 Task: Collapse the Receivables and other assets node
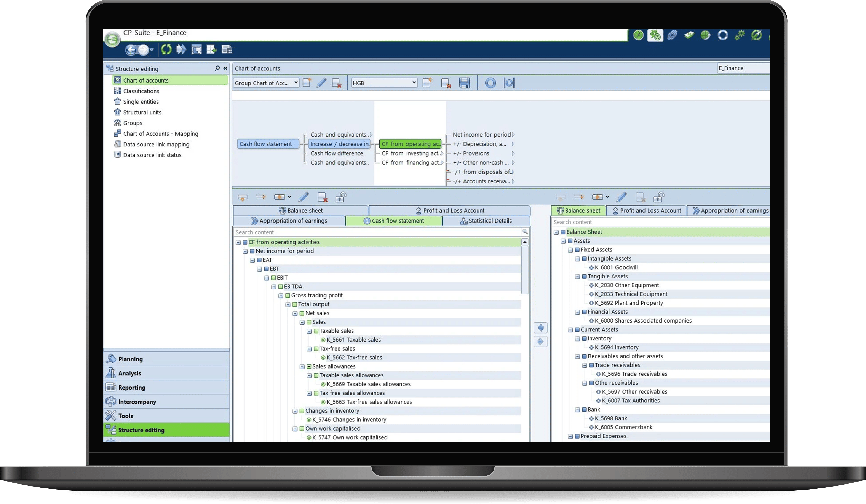[x=577, y=357]
